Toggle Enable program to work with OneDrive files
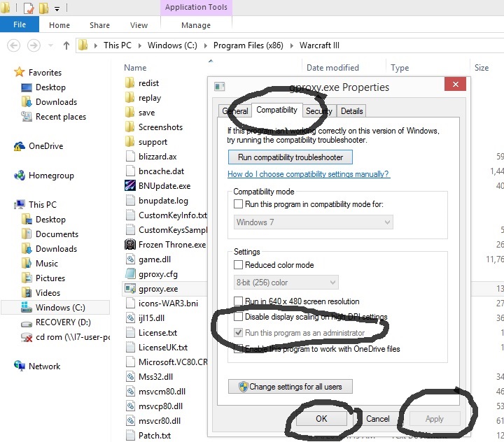504x442 pixels. coord(238,348)
